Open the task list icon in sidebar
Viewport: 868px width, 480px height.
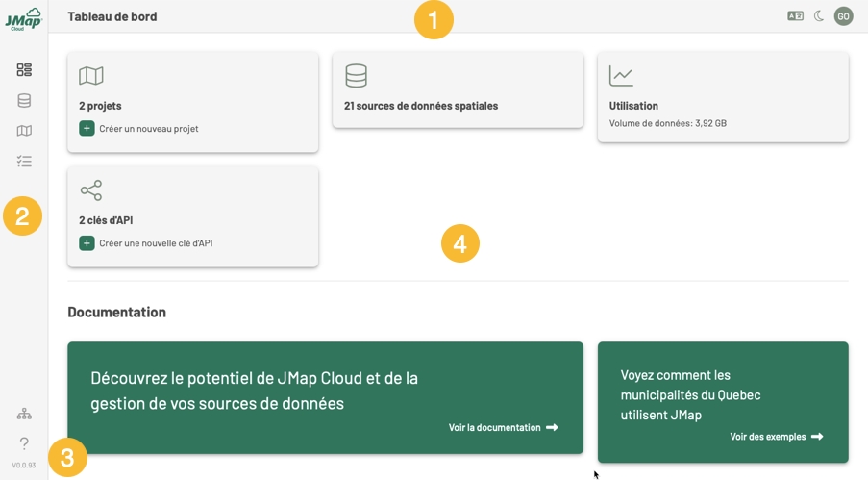pyautogui.click(x=24, y=162)
